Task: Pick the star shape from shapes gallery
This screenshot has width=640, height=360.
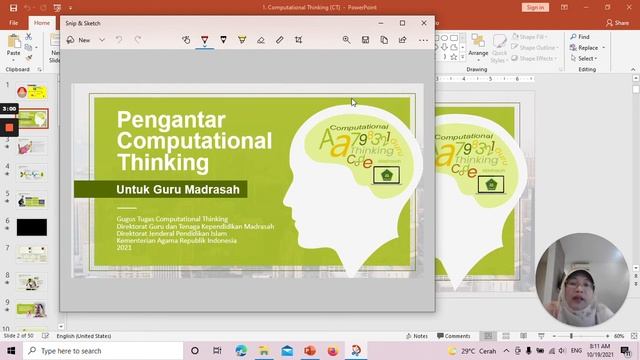Action: (x=453, y=57)
